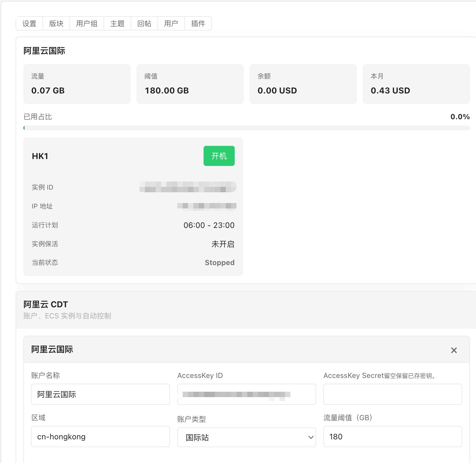Image resolution: width=476 pixels, height=463 pixels.
Task: Click the 06:00 - 23:00 schedule value
Action: click(209, 225)
